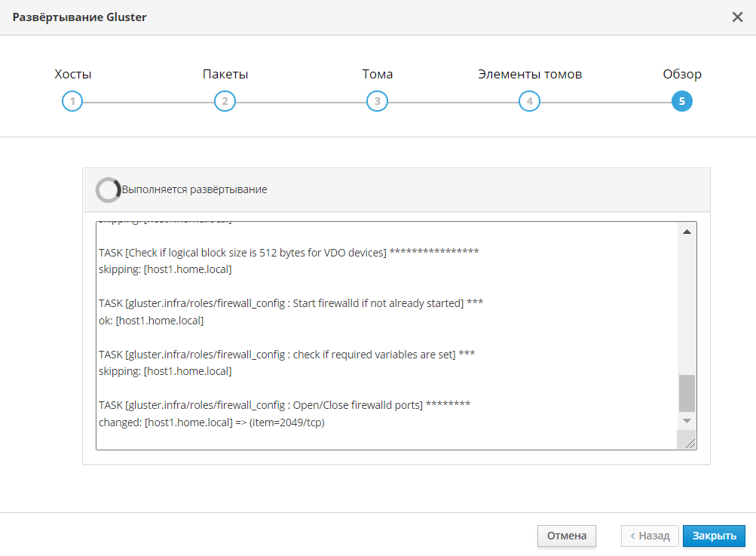Go to step 4 circle Элементы томов
This screenshot has height=556, width=756.
529,102
